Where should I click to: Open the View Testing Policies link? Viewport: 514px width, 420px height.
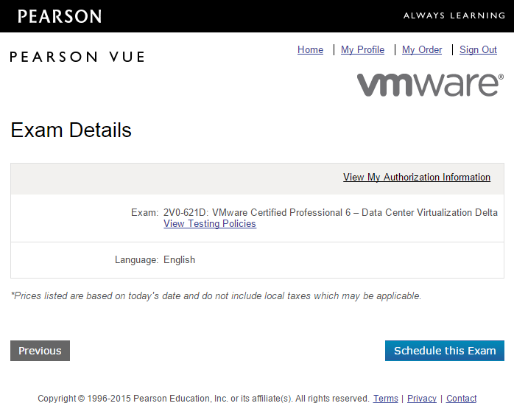[210, 223]
